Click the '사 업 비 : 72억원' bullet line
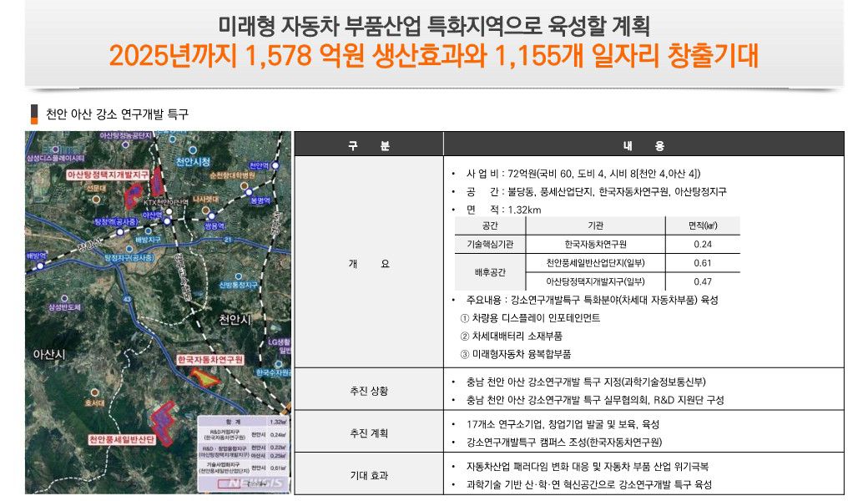 tap(583, 174)
